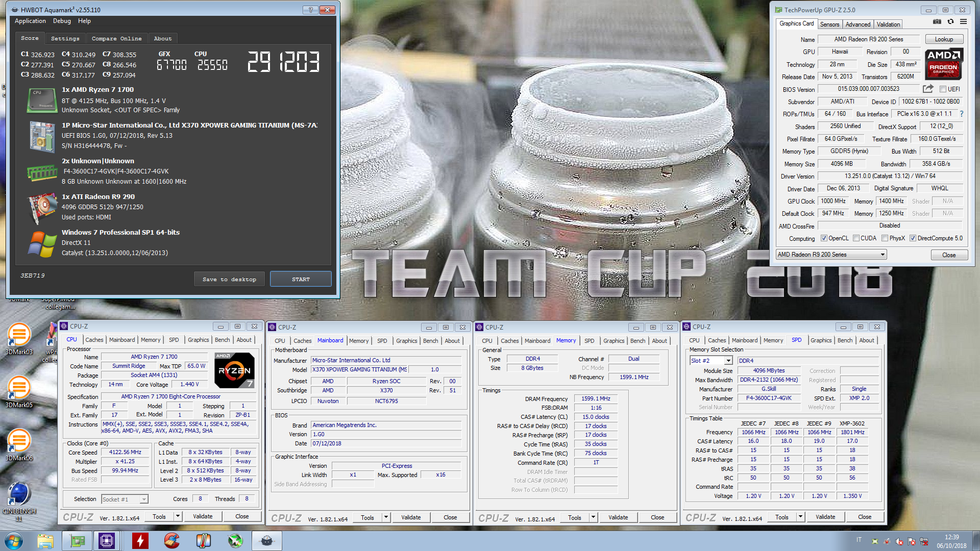Take a GPU-Z screenshot with camera icon
980x551 pixels.
[937, 22]
